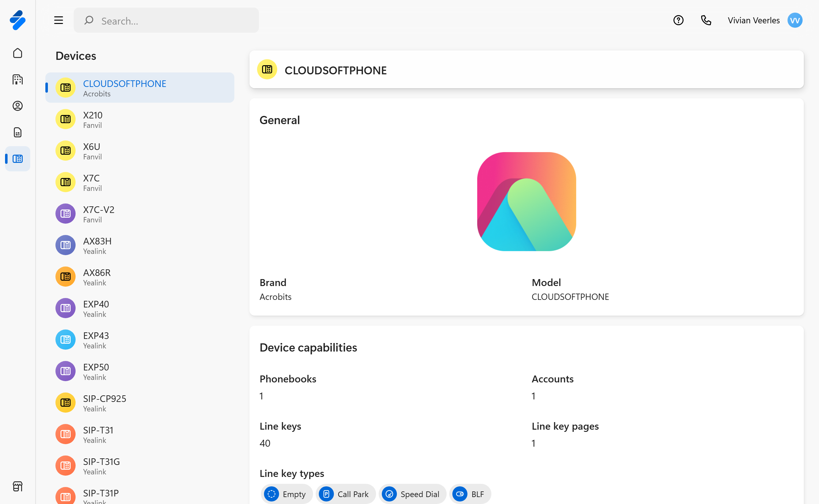The width and height of the screenshot is (819, 504).
Task: Open the Home icon in sidebar
Action: click(18, 53)
